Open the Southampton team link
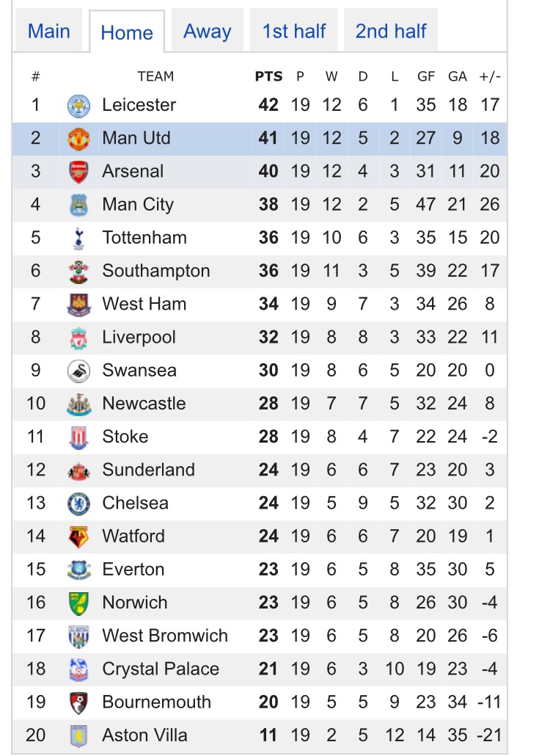This screenshot has width=539, height=756. click(x=155, y=271)
